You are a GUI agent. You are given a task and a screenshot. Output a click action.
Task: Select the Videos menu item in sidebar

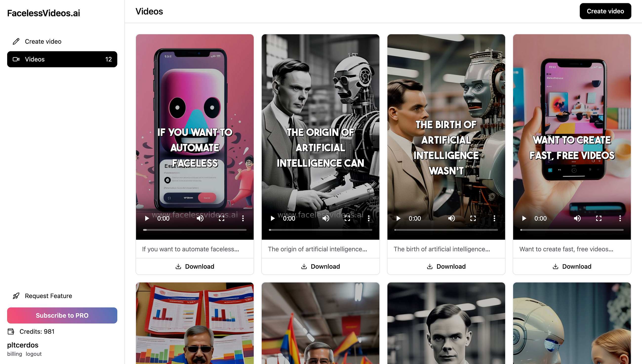coord(62,59)
